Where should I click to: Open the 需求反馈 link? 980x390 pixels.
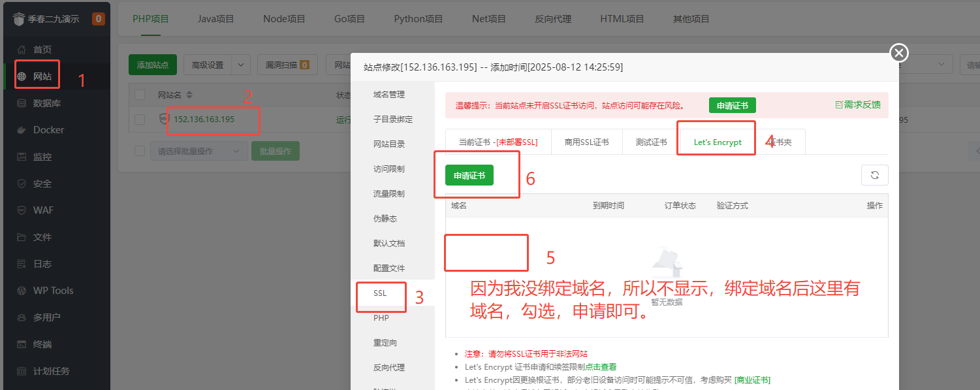click(x=858, y=105)
